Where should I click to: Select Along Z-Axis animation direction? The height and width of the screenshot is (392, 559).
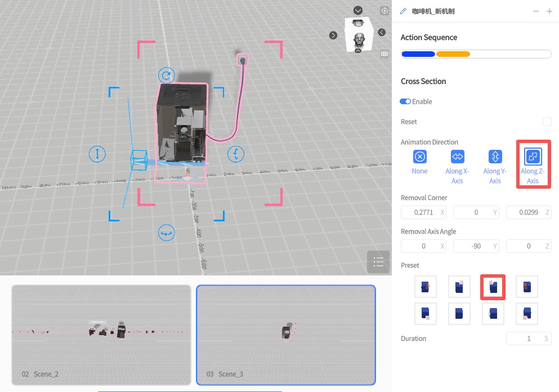click(533, 157)
